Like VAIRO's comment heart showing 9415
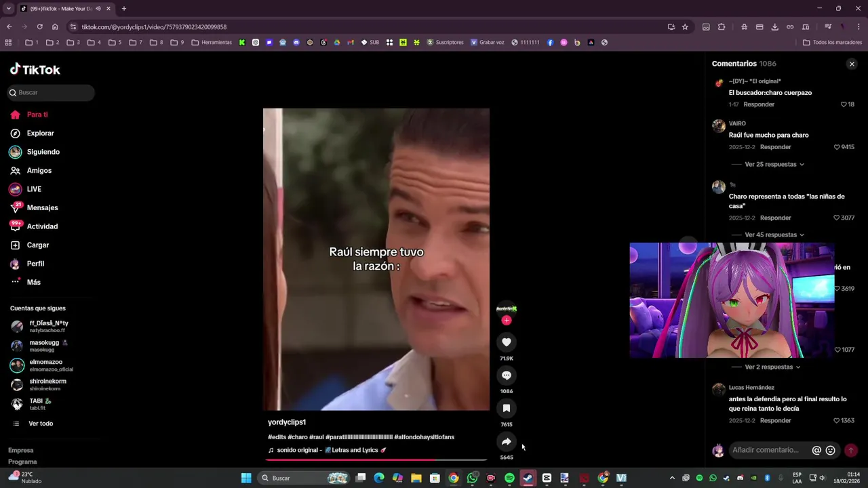868x488 pixels. click(837, 147)
